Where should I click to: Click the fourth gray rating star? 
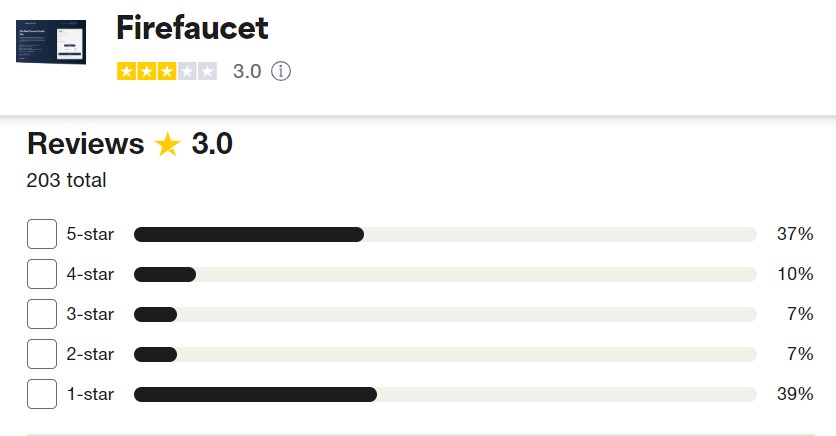click(x=187, y=71)
